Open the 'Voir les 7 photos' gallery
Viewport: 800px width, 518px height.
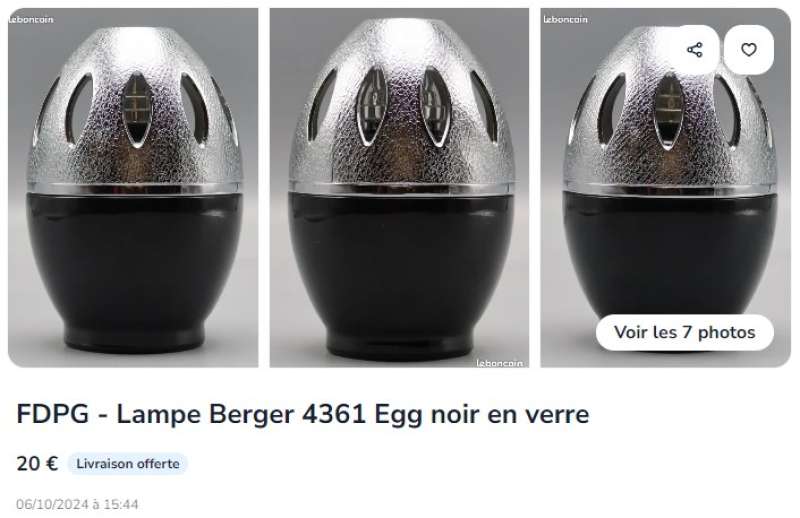click(684, 332)
